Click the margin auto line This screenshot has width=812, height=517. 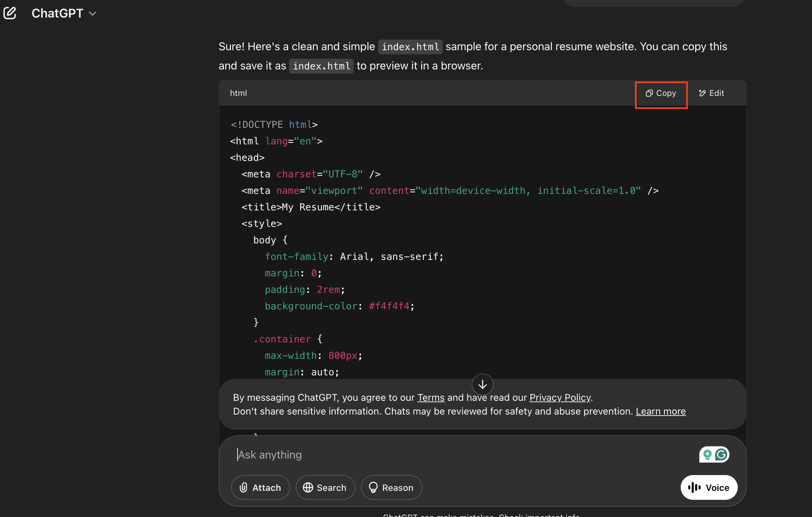point(302,372)
